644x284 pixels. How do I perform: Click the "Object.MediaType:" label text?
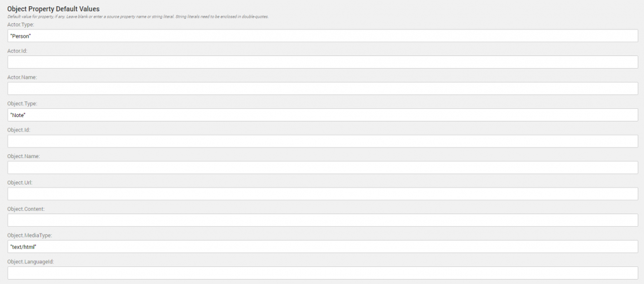tap(29, 235)
